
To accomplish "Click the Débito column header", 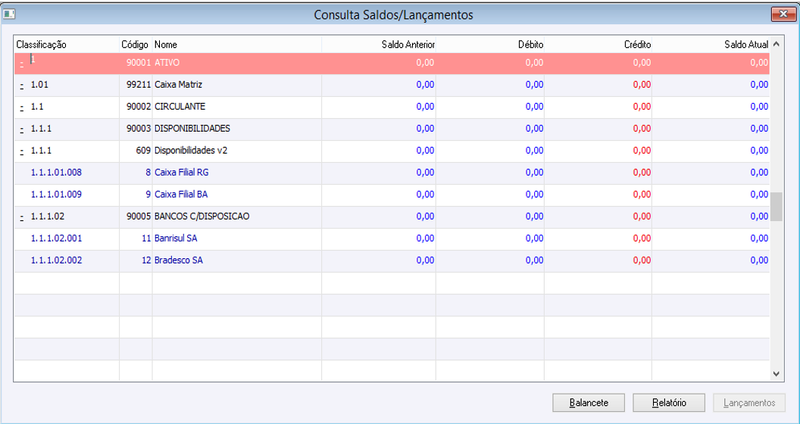I will click(x=490, y=44).
